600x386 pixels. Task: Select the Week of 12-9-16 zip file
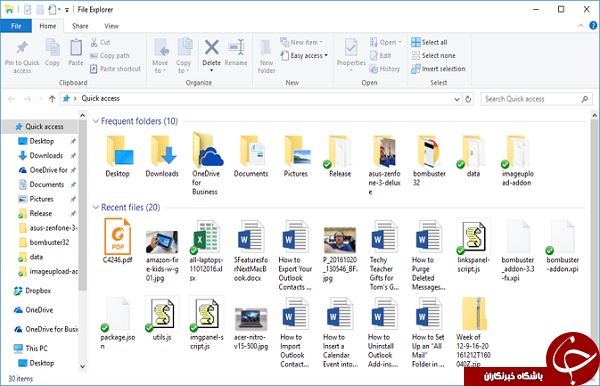pyautogui.click(x=473, y=332)
